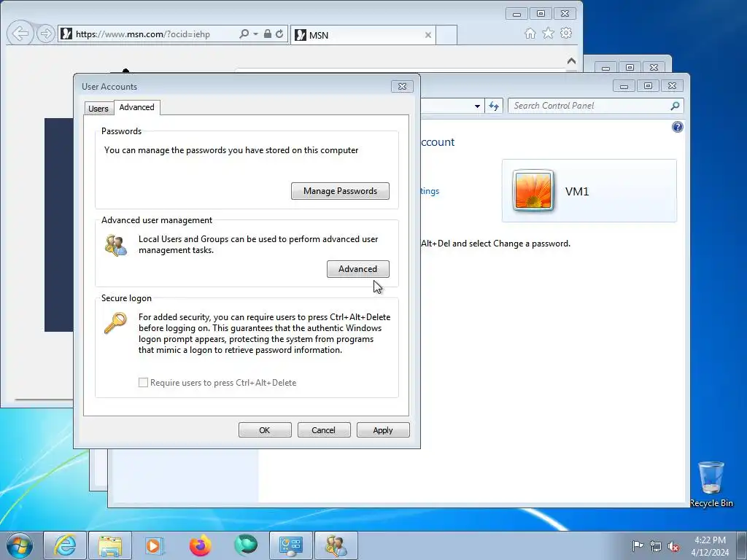Click Back arrow in Internet Explorer
This screenshot has height=560, width=747.
pyautogui.click(x=20, y=34)
